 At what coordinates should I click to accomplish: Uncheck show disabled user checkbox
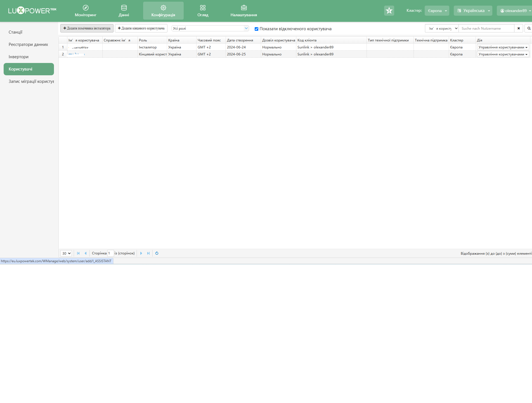256,29
